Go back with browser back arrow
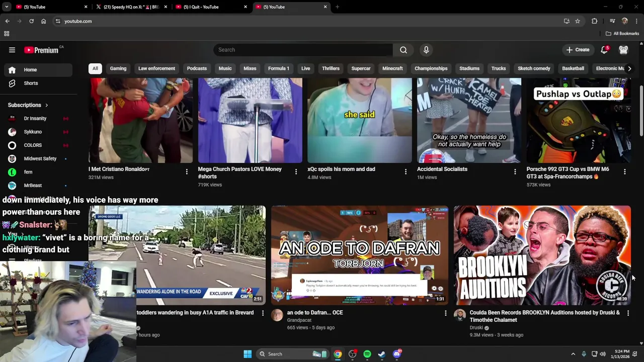This screenshot has height=362, width=644. click(7, 21)
